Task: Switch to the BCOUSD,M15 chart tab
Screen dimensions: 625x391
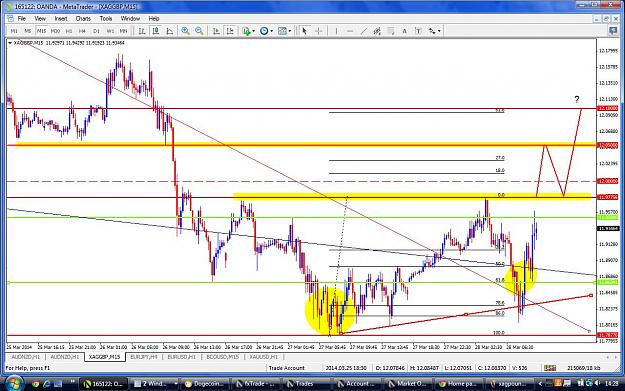Action: coord(222,357)
